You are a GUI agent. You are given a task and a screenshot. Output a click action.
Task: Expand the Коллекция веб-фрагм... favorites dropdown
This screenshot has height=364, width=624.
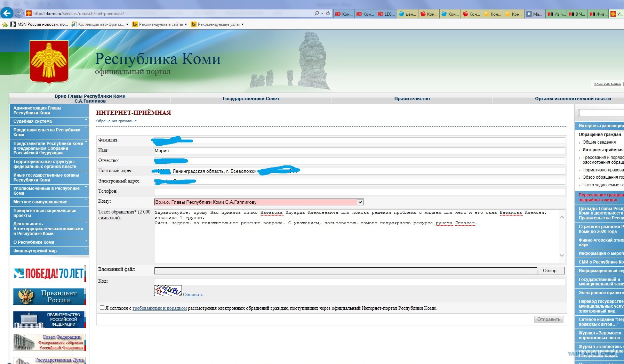(x=127, y=24)
